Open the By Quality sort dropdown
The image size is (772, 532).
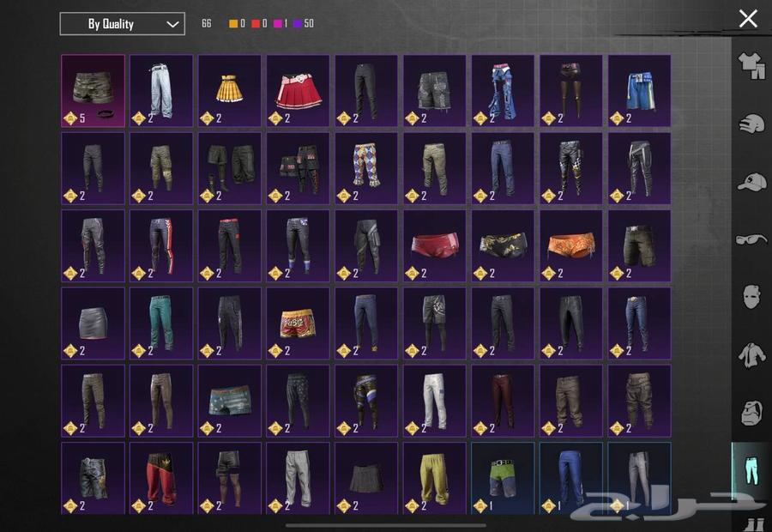coord(122,24)
